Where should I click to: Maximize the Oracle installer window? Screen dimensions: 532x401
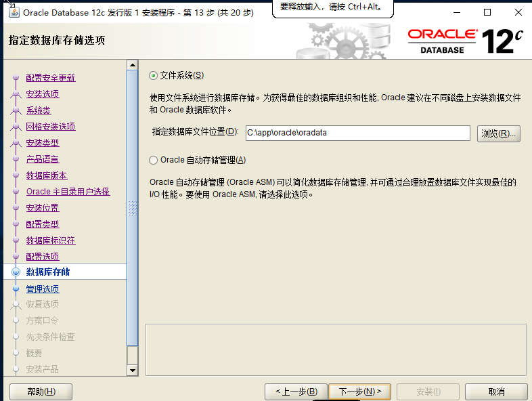[x=487, y=13]
